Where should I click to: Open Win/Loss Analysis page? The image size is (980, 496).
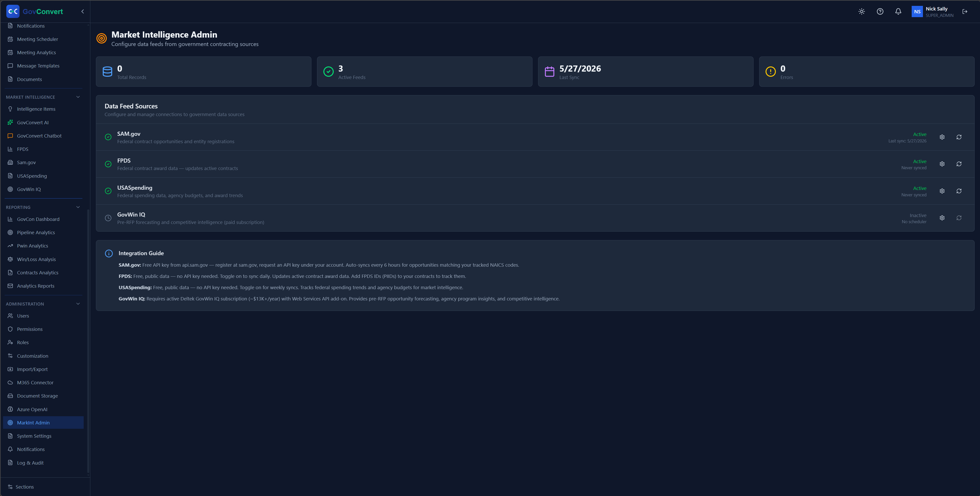pyautogui.click(x=43, y=259)
